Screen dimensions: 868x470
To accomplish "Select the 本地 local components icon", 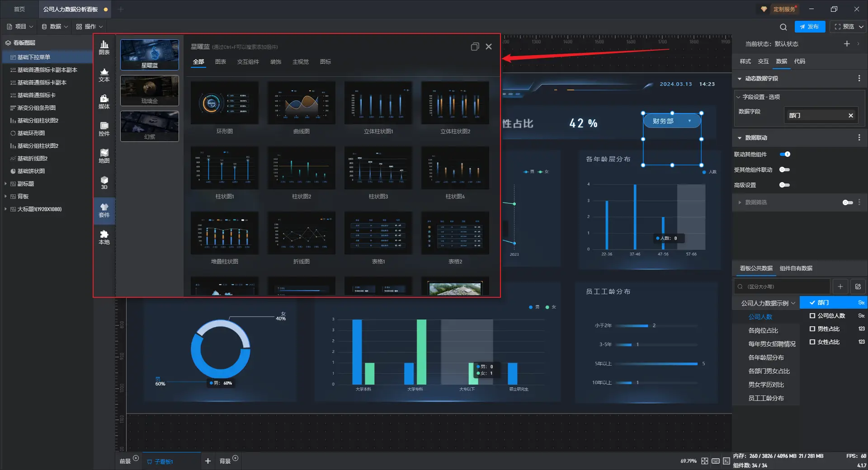I will coord(104,237).
